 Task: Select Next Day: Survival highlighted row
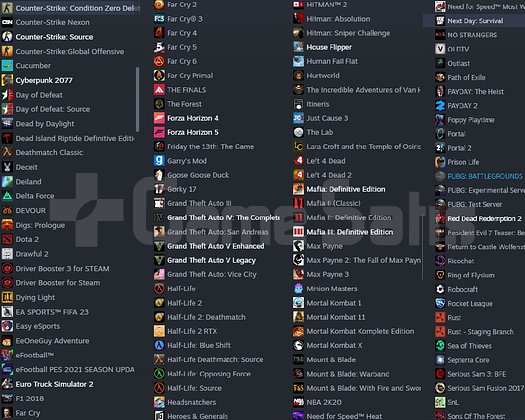pyautogui.click(x=474, y=21)
